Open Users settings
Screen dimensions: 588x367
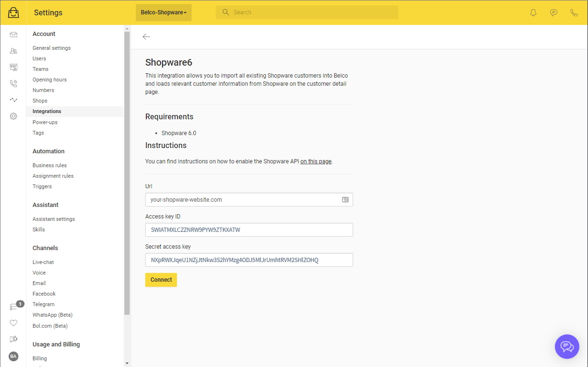click(39, 58)
